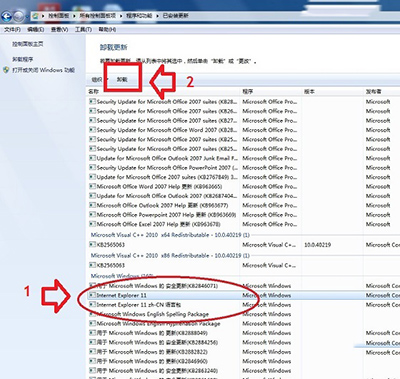This screenshot has width=400, height=379.
Task: Open the 工具(T) menu
Action: coord(83,30)
